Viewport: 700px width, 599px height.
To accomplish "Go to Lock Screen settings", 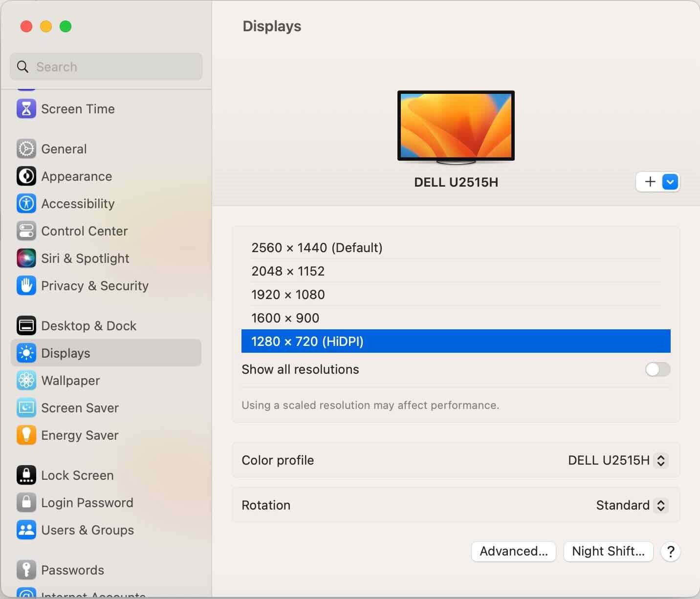I will [x=77, y=475].
